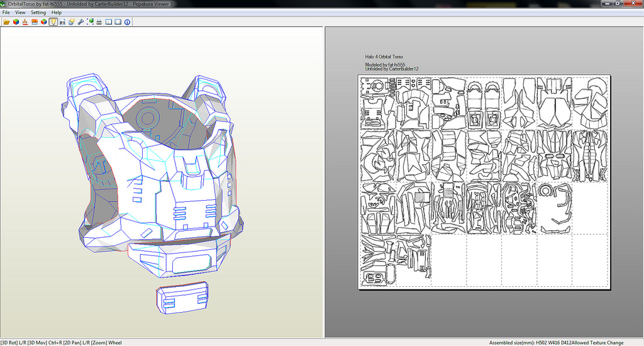This screenshot has width=644, height=346.
Task: Click the 3D torso armor model
Action: pos(152,177)
